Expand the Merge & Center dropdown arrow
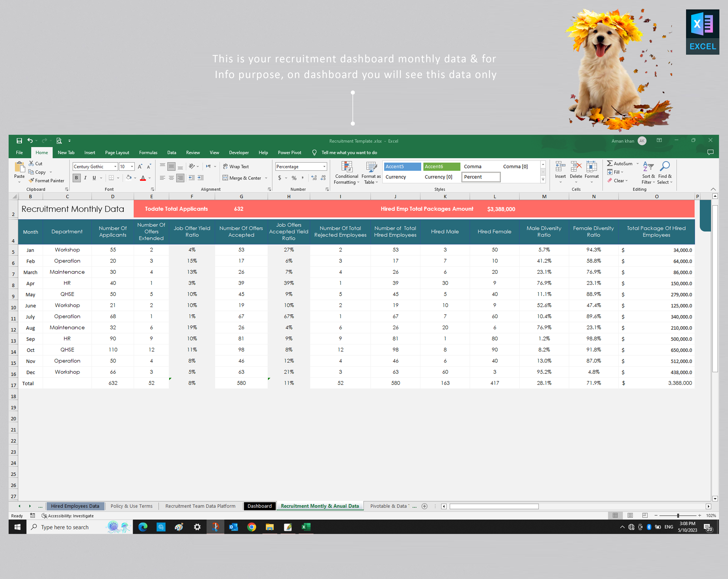 266,178
